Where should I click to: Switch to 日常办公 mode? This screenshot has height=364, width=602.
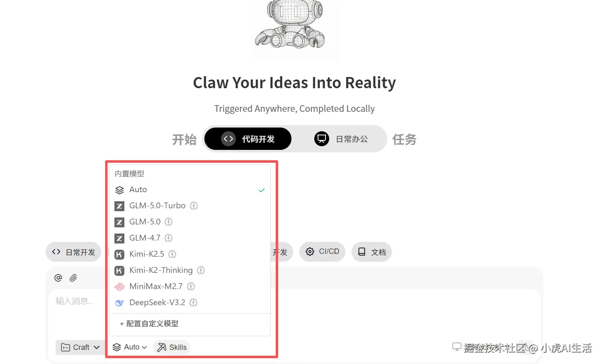[341, 139]
